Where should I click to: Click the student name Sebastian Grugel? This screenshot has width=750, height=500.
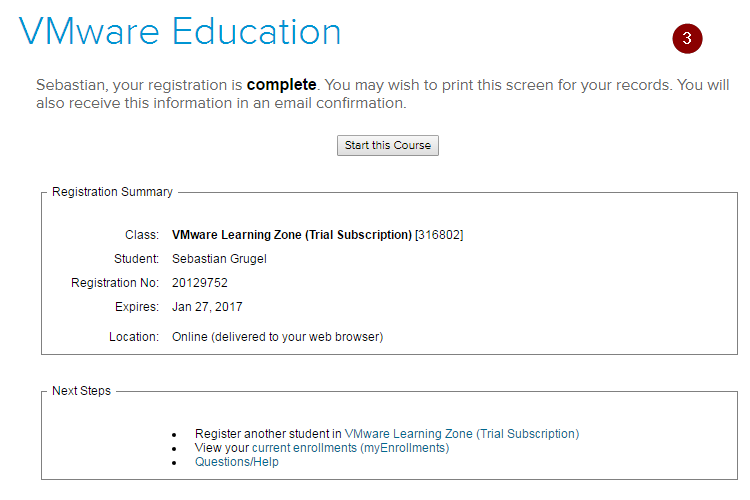pos(219,259)
